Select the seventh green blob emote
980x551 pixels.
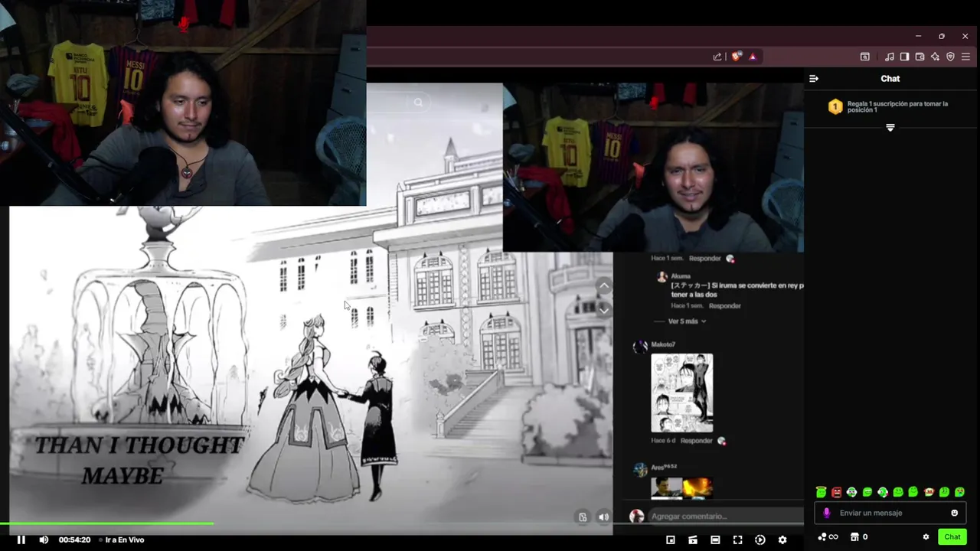913,492
